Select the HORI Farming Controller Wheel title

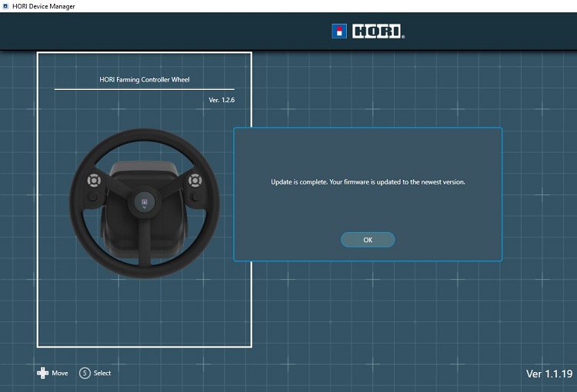pyautogui.click(x=144, y=80)
